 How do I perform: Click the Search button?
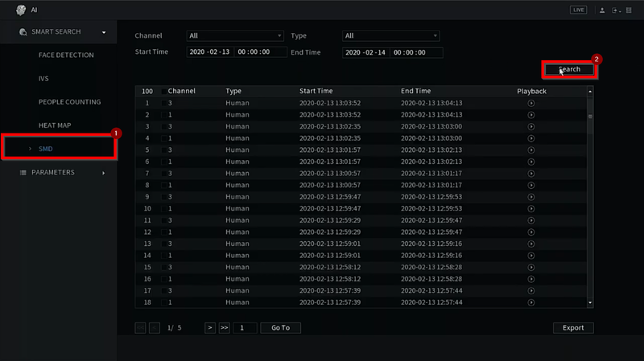click(x=569, y=69)
